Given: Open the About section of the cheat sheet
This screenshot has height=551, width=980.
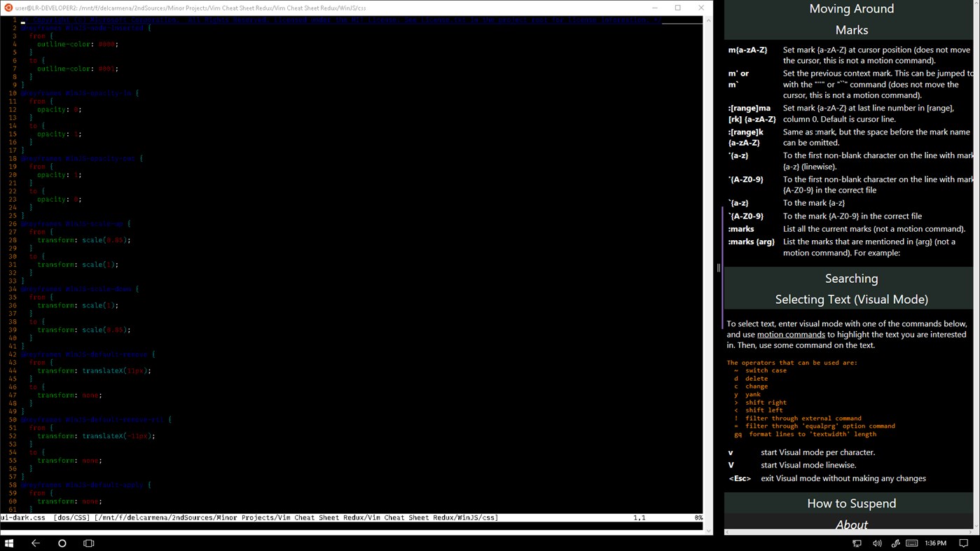Looking at the screenshot, I should tap(851, 524).
